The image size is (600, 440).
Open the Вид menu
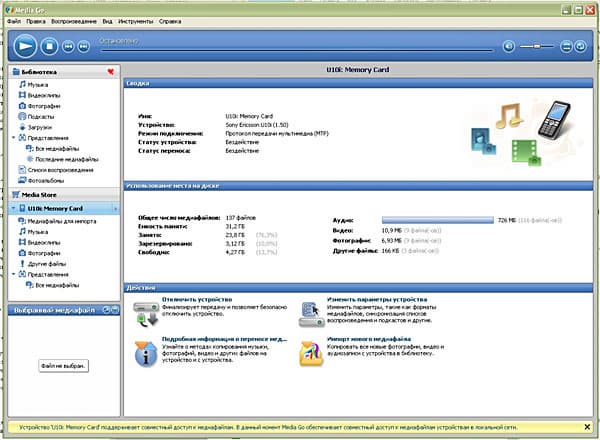(107, 21)
